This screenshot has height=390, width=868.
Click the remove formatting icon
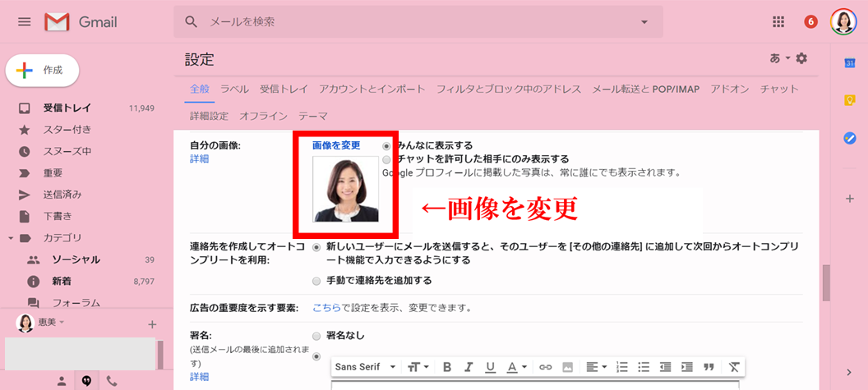[733, 367]
